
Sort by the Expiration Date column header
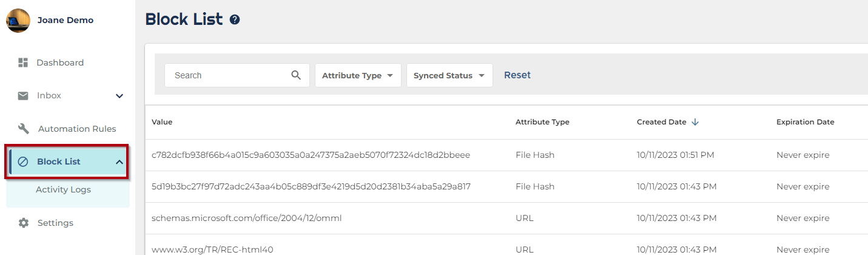805,122
